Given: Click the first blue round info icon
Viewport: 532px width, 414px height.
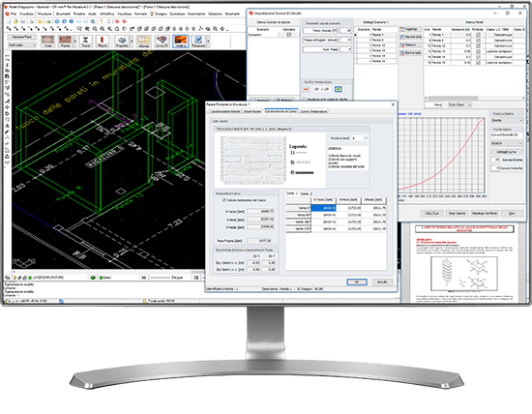Looking at the screenshot, I should click(x=57, y=21).
